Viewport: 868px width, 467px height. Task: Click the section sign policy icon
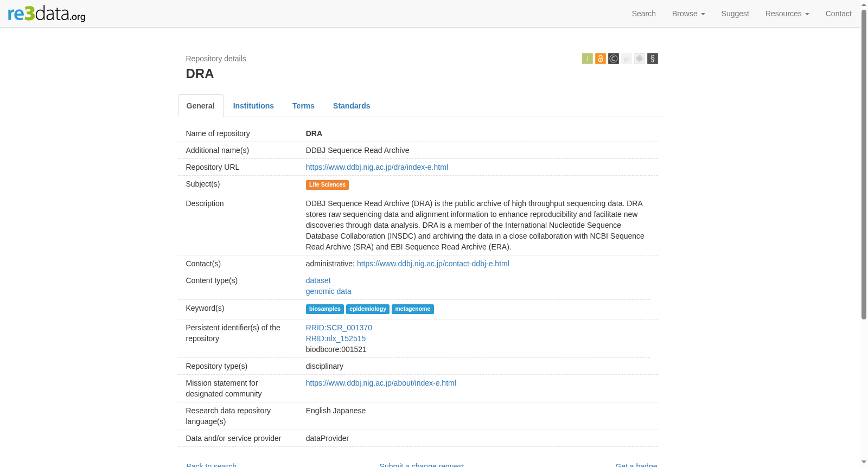[652, 59]
